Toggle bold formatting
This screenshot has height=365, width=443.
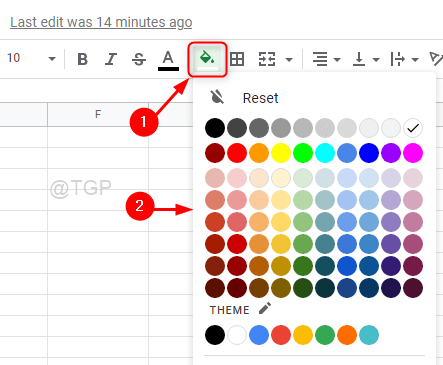point(82,59)
